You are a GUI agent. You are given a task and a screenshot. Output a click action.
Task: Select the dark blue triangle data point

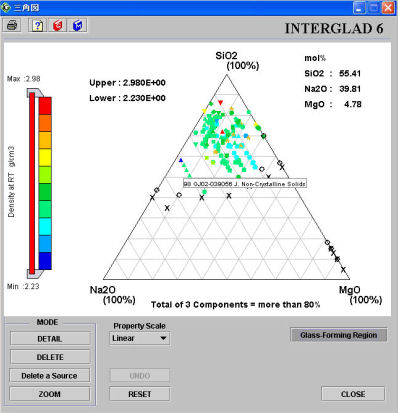pyautogui.click(x=181, y=160)
